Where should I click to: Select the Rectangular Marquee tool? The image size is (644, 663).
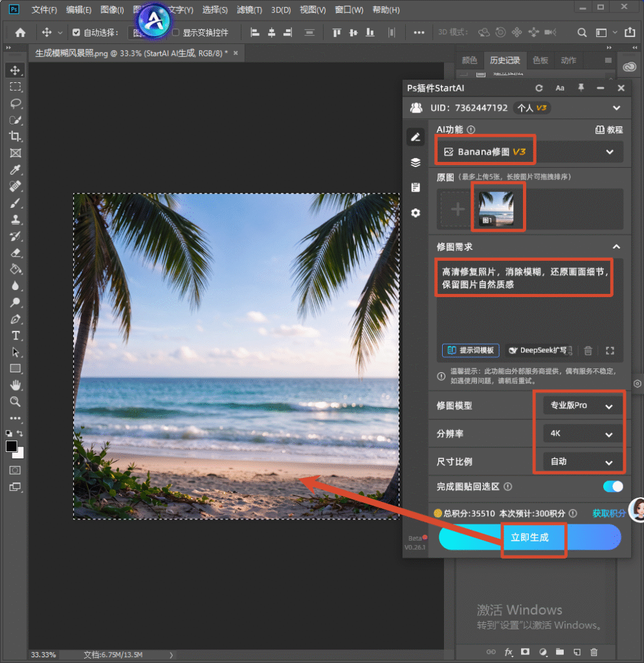pos(16,87)
